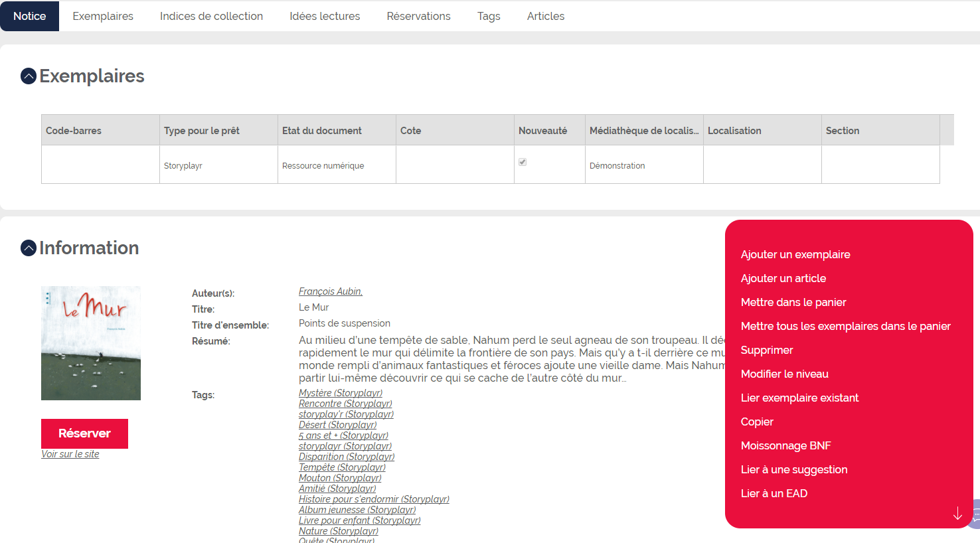Viewport: 980px width, 543px height.
Task: Choose Ajouter un article
Action: point(783,278)
